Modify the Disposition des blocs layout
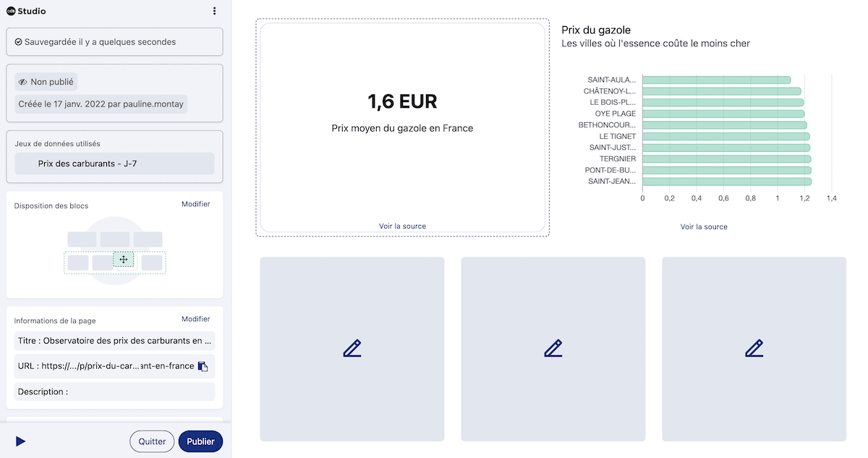Screen dimensions: 868x458 (x=195, y=204)
